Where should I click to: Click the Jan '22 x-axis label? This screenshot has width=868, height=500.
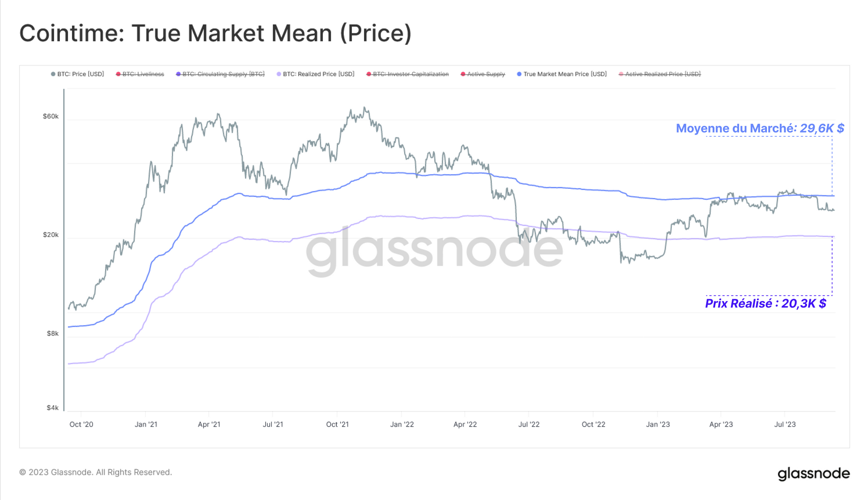point(402,424)
